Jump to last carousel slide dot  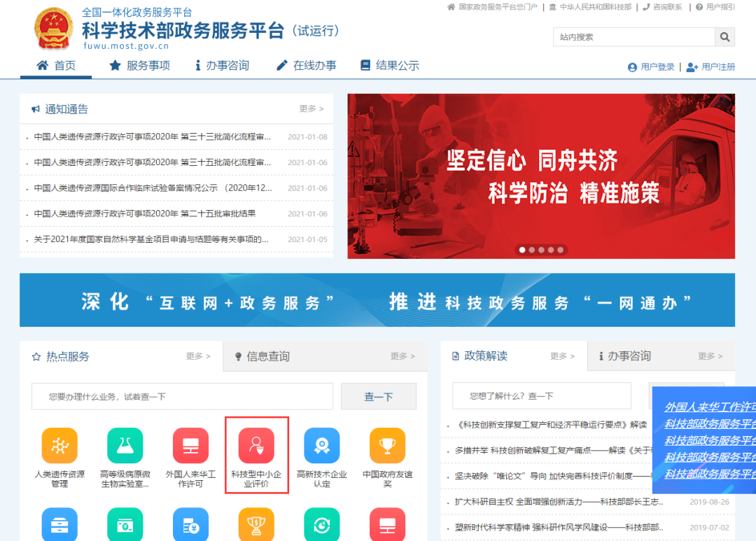tap(561, 250)
